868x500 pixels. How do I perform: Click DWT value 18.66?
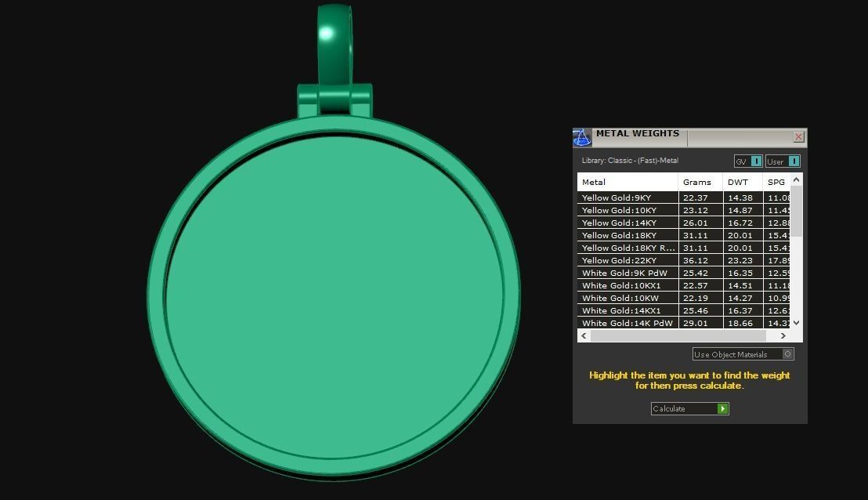click(x=740, y=323)
